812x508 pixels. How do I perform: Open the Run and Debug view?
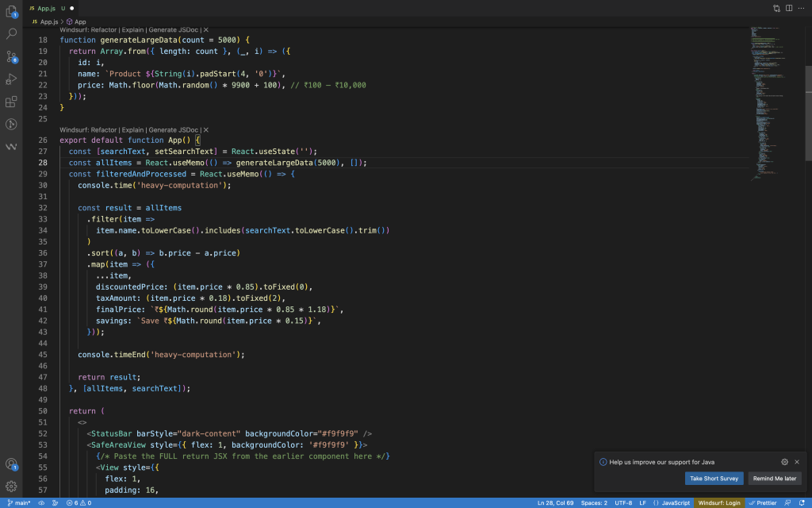pyautogui.click(x=11, y=79)
